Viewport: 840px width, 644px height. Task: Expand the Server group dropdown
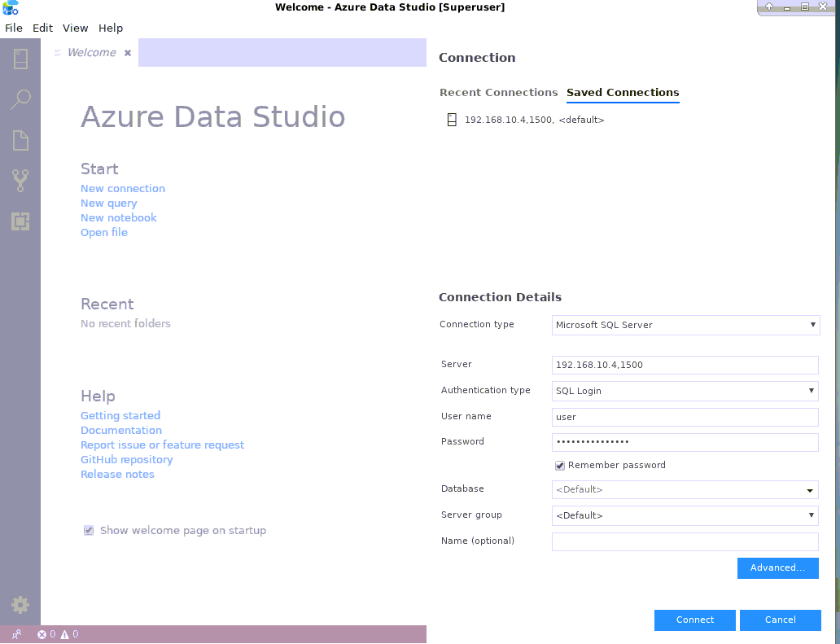click(811, 515)
